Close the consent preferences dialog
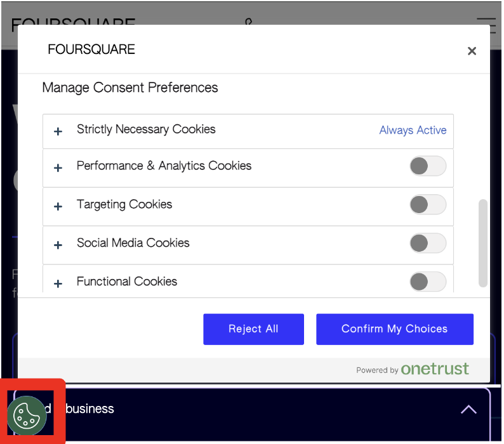Screen dimensions: 504x444 coord(472,51)
